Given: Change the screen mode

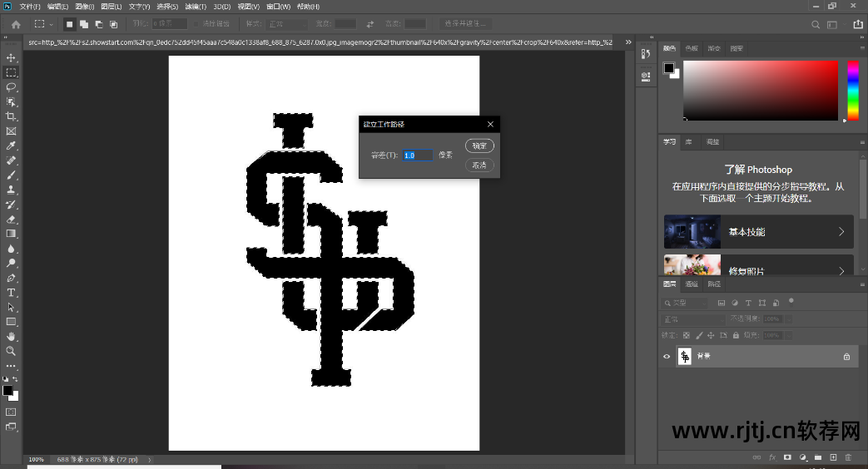Looking at the screenshot, I should 11,427.
